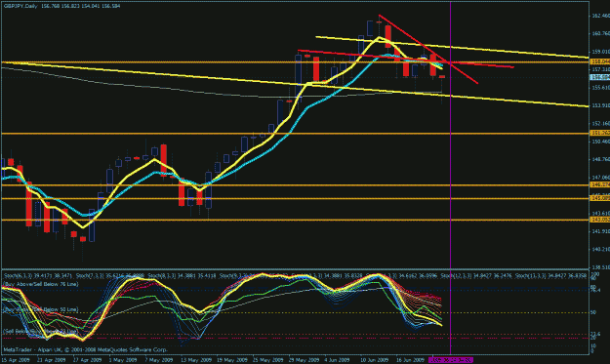Click the 16 Jun 2009 date label

(410, 360)
